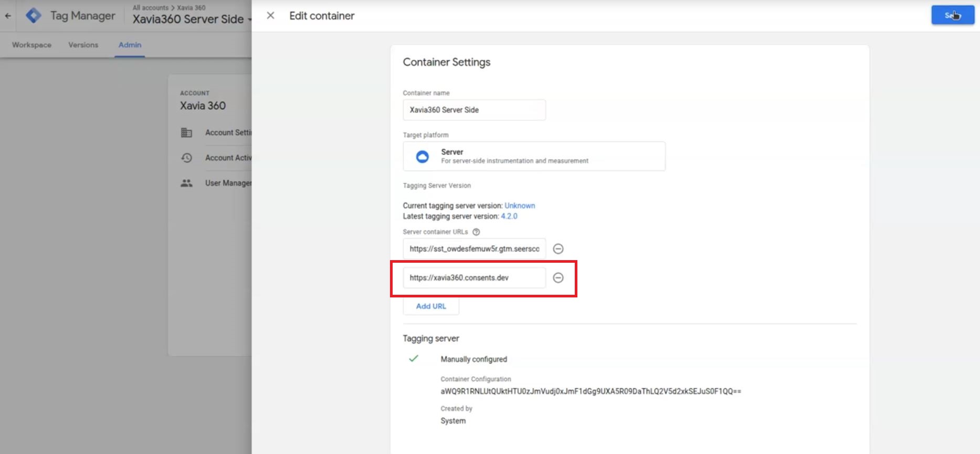
Task: Switch to the Versions tab
Action: pyautogui.click(x=83, y=45)
